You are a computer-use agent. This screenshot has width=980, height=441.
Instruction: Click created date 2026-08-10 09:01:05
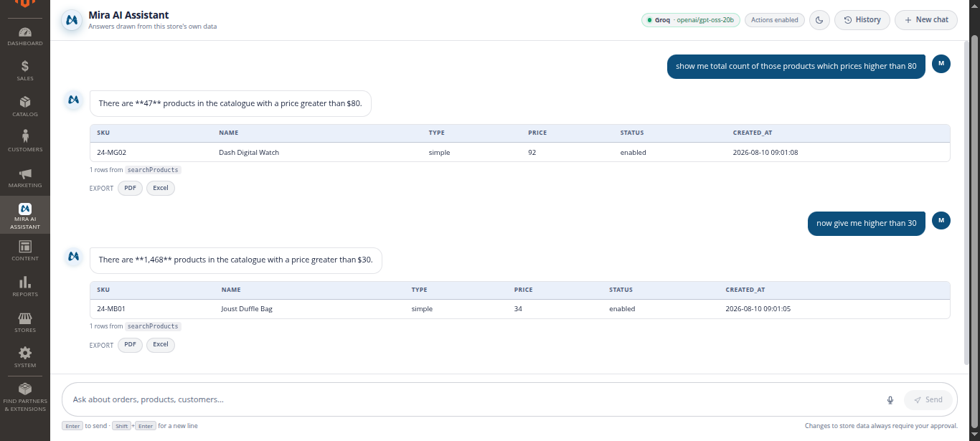tap(758, 309)
